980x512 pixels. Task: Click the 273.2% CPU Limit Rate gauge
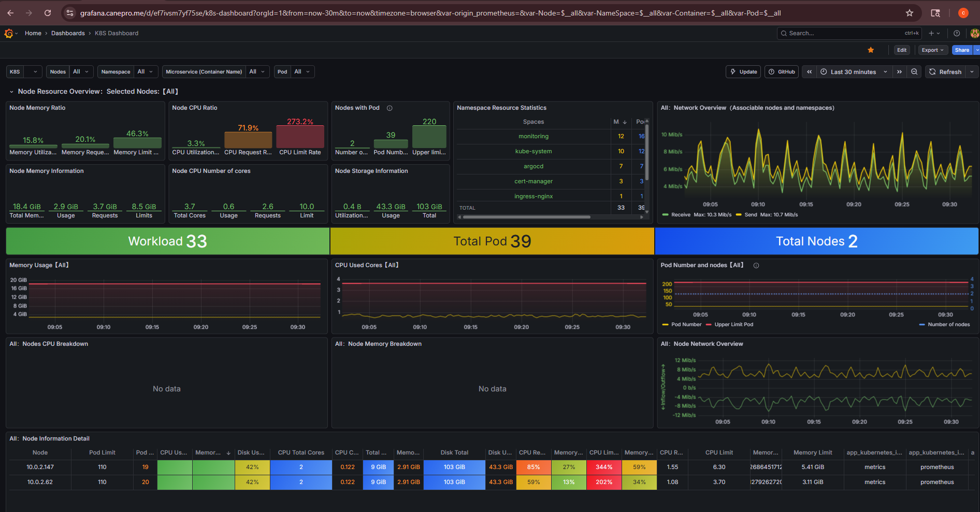point(300,137)
